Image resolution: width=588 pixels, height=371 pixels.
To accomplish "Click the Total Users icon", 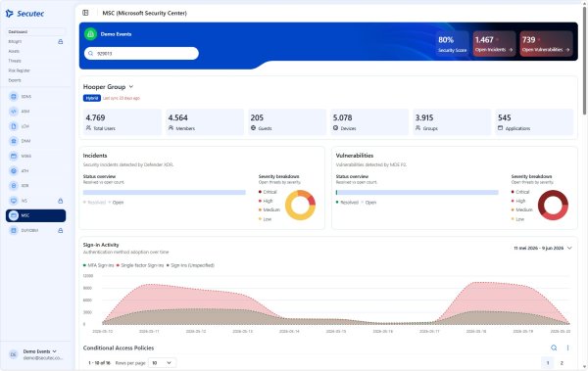I will pos(88,128).
